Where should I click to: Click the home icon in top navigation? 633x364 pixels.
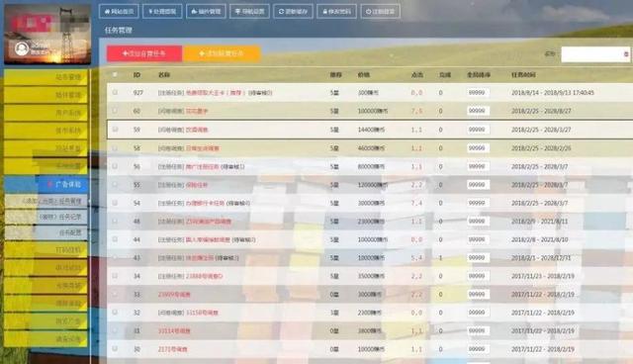coord(107,11)
